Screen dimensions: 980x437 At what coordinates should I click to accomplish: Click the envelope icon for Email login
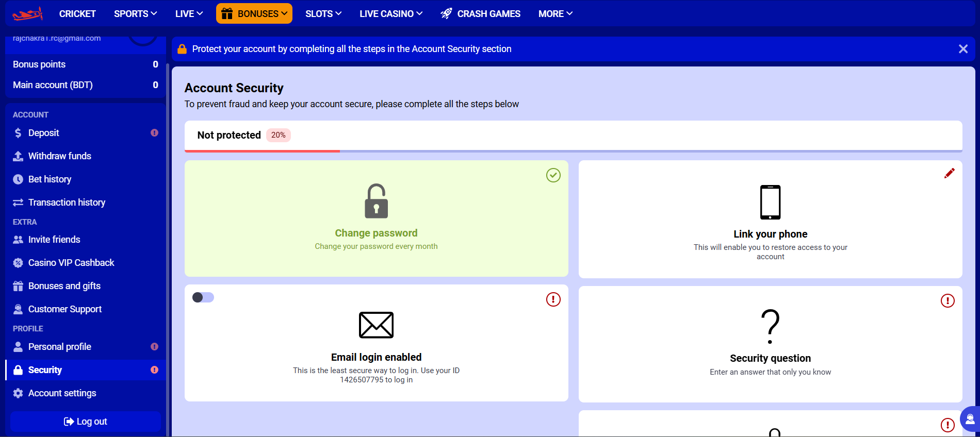click(x=377, y=325)
